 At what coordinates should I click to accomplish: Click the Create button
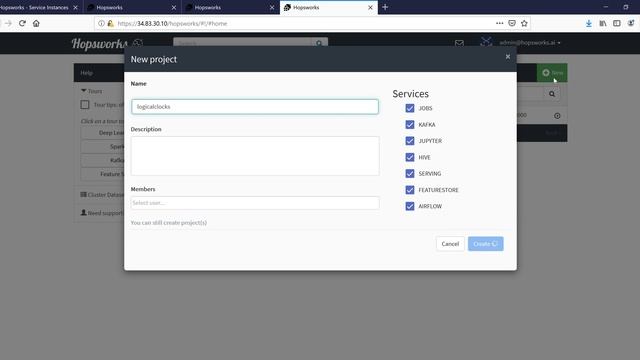coord(485,244)
